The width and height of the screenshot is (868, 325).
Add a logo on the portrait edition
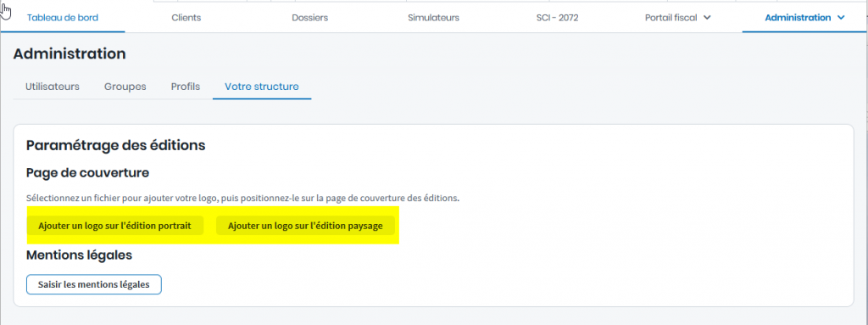pyautogui.click(x=114, y=226)
